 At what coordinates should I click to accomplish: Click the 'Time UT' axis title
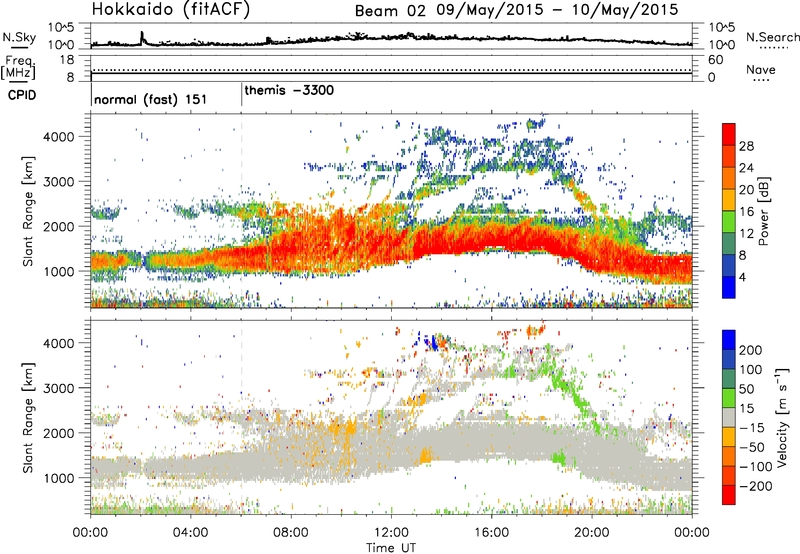(x=391, y=547)
